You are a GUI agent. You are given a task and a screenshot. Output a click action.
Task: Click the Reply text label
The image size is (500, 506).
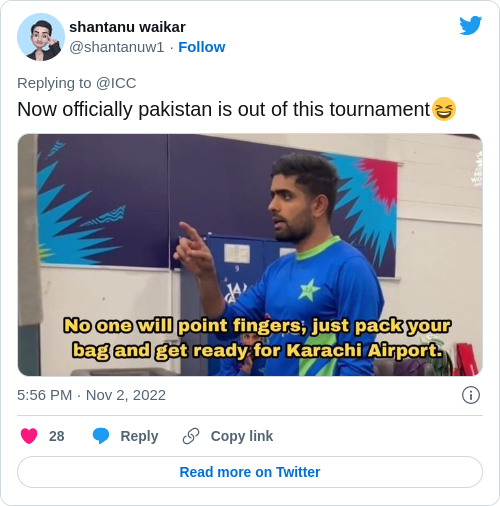[x=139, y=436]
